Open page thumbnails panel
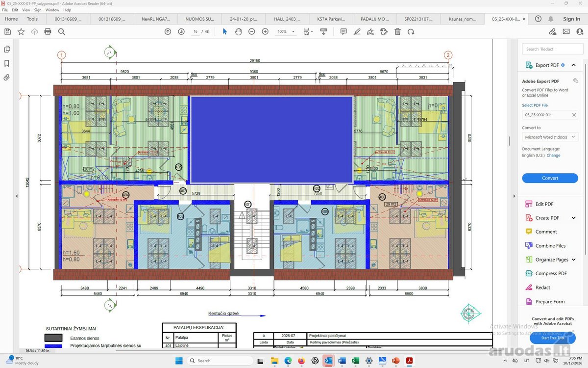The image size is (588, 368). [x=7, y=49]
